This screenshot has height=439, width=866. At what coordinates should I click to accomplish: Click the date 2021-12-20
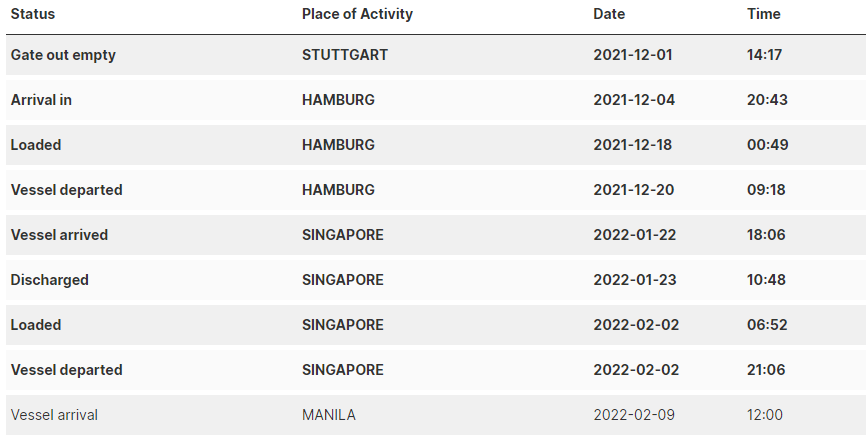[x=633, y=190]
